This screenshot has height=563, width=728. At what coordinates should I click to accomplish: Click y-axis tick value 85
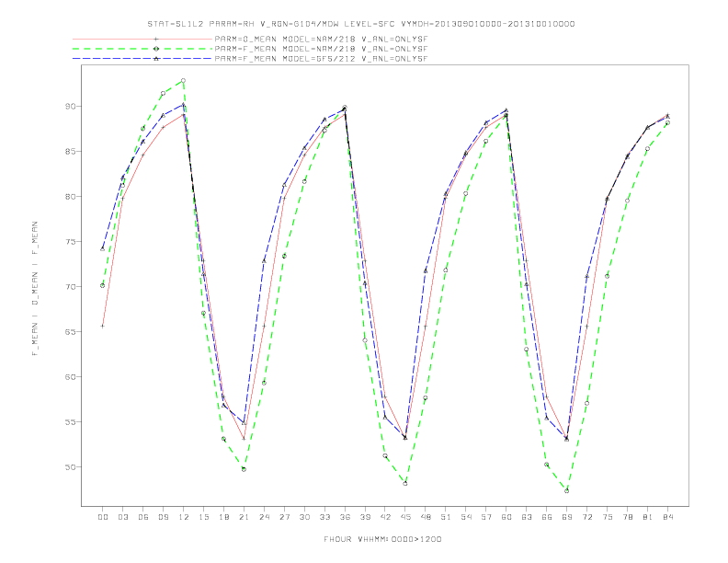click(70, 152)
